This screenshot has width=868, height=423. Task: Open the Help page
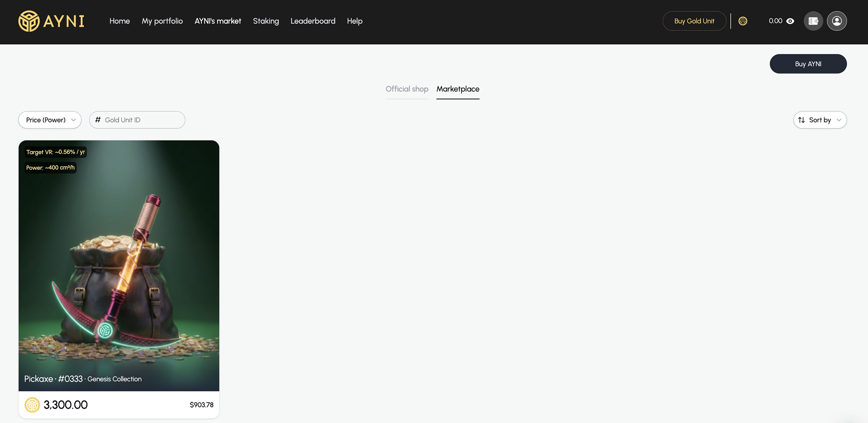[355, 21]
